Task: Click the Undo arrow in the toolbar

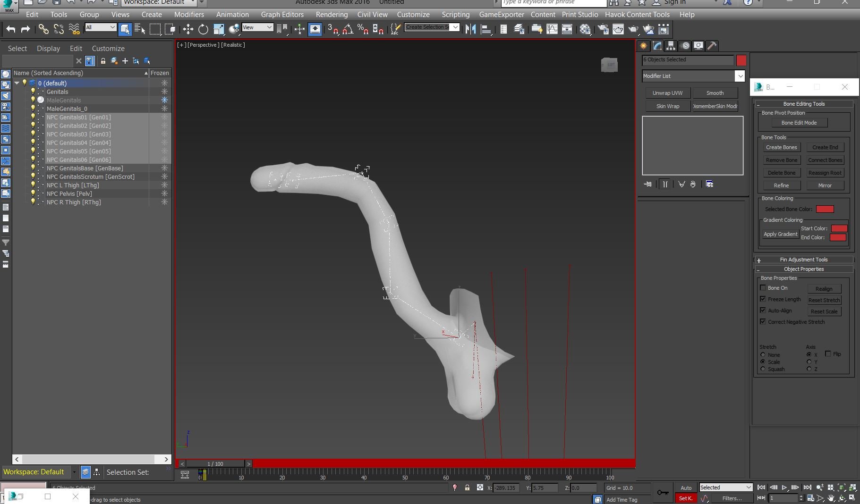Action: 10,29
